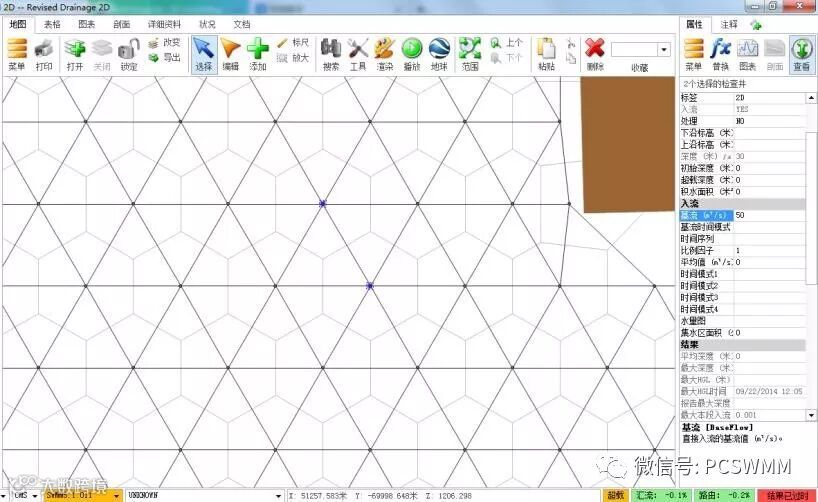Click the 粘贴 paste icon

pyautogui.click(x=546, y=54)
